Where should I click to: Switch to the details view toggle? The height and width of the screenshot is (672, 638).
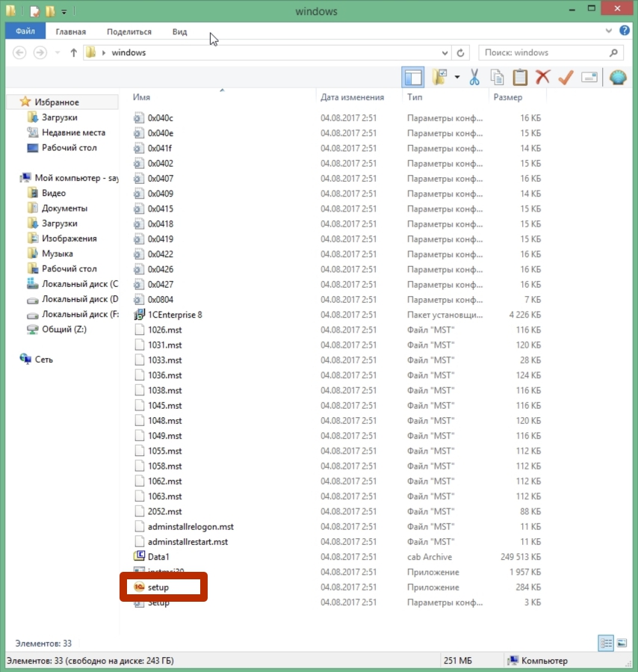606,643
